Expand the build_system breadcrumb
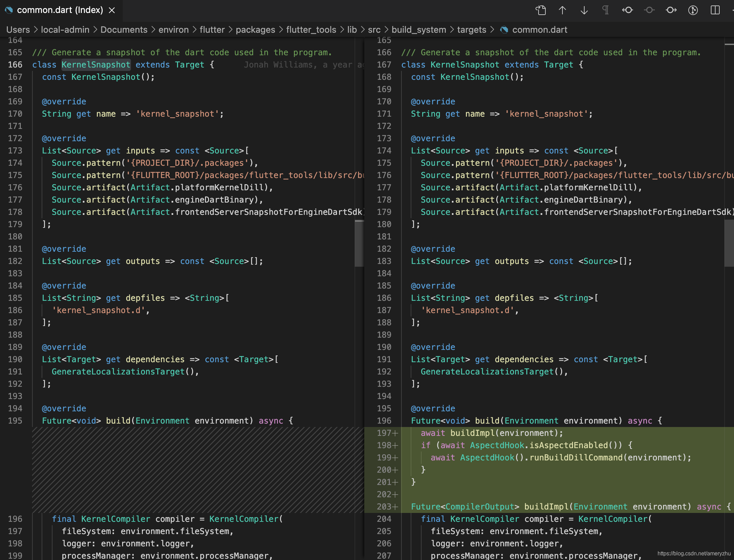 419,30
